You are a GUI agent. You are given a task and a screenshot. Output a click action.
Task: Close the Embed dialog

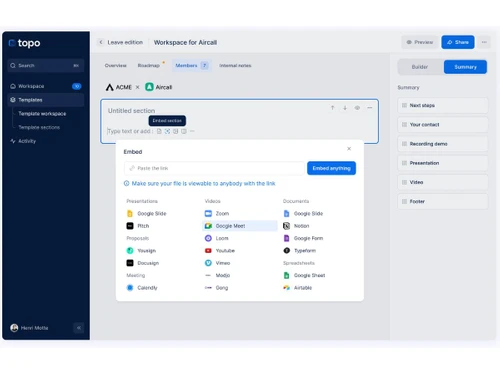point(349,149)
